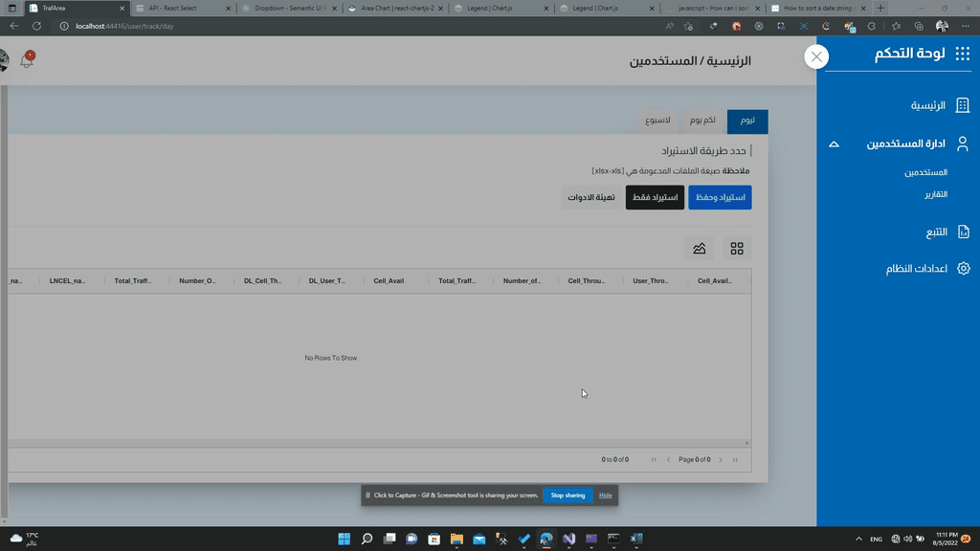This screenshot has width=980, height=551.
Task: Open the taskbar clock and date
Action: click(x=947, y=540)
